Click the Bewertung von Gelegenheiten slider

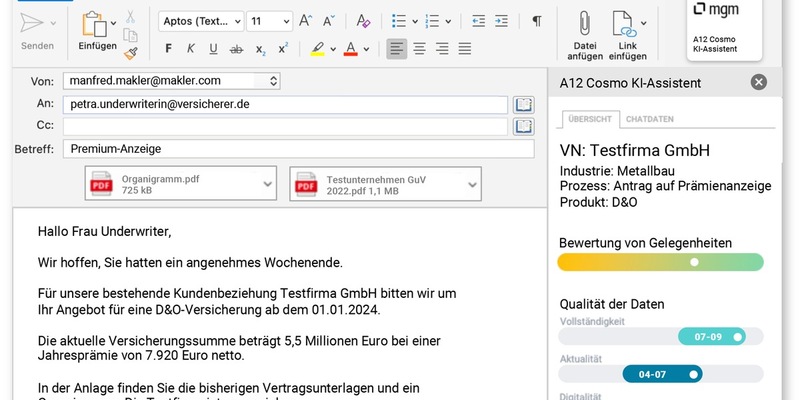660,262
